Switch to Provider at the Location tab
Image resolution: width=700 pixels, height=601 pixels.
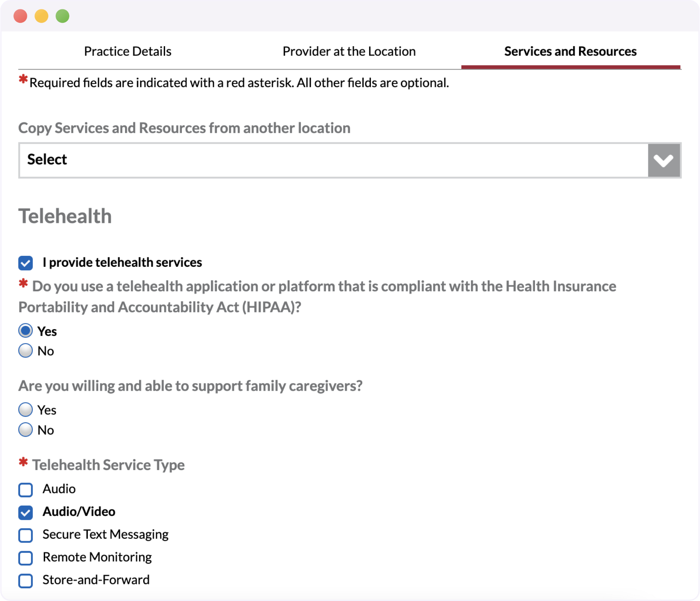pos(349,51)
